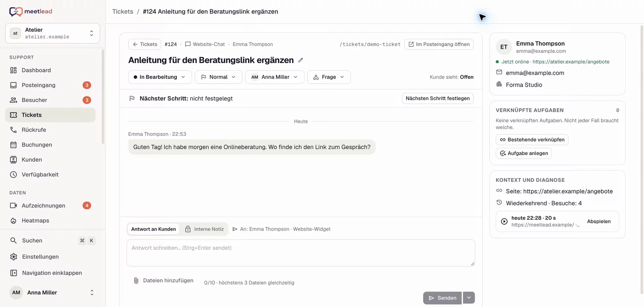Open the Frage type dropdown
Image resolution: width=644 pixels, height=307 pixels.
[x=329, y=77]
